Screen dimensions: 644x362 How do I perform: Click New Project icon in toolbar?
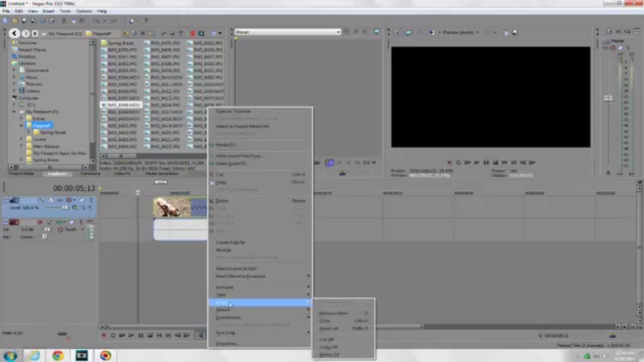[x=6, y=21]
